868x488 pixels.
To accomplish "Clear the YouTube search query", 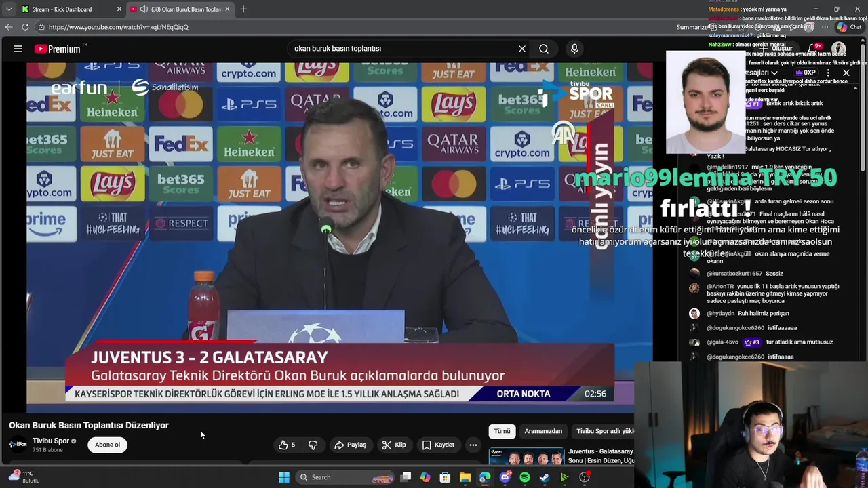I will (522, 49).
